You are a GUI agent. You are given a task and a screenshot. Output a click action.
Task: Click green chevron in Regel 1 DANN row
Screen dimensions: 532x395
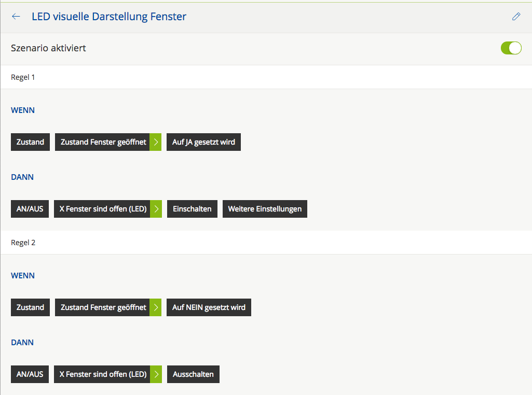click(x=156, y=209)
